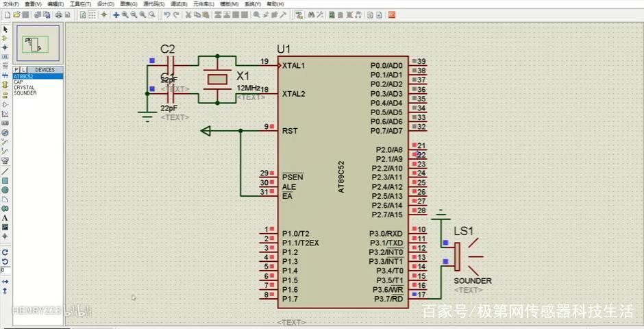Click the Pan/center view plus icon
The height and width of the screenshot is (329, 644).
116,15
